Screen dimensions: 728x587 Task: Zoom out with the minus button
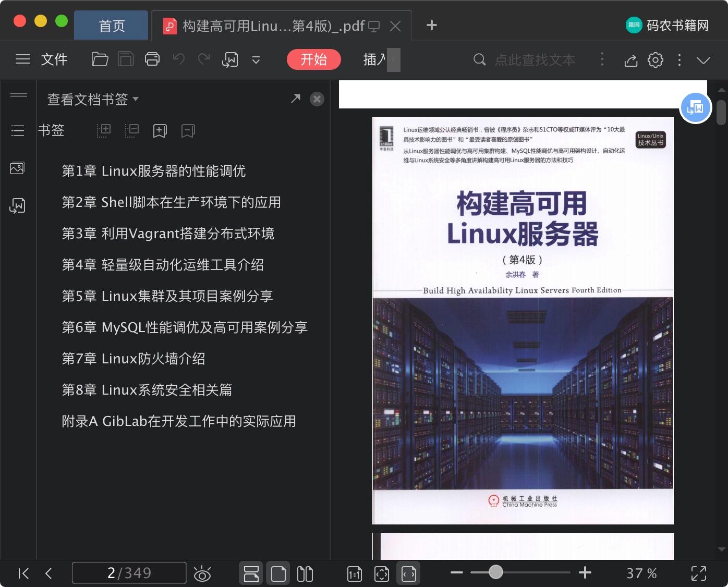click(457, 572)
